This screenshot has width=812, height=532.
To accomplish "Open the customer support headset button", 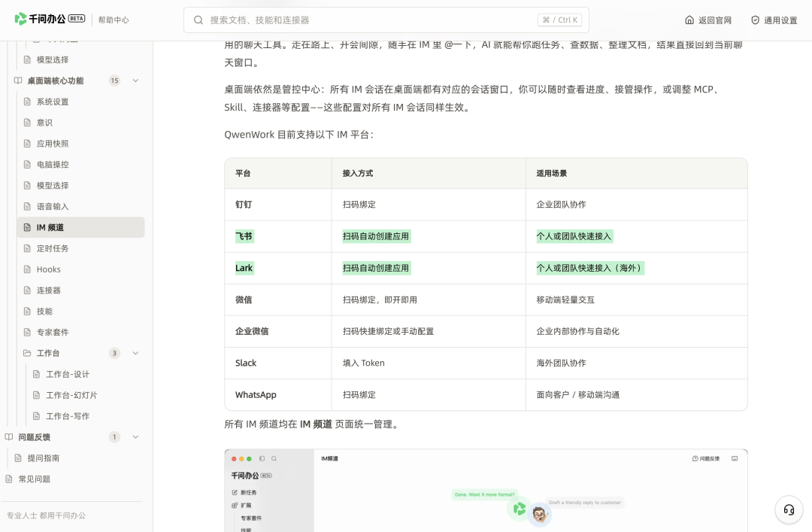I will coord(789,510).
